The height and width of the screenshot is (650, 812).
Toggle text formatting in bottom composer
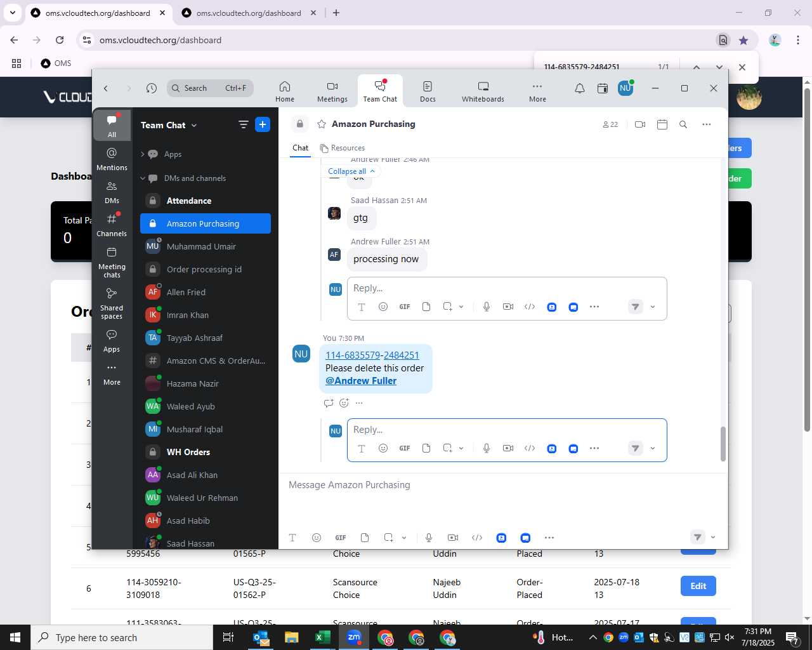292,538
